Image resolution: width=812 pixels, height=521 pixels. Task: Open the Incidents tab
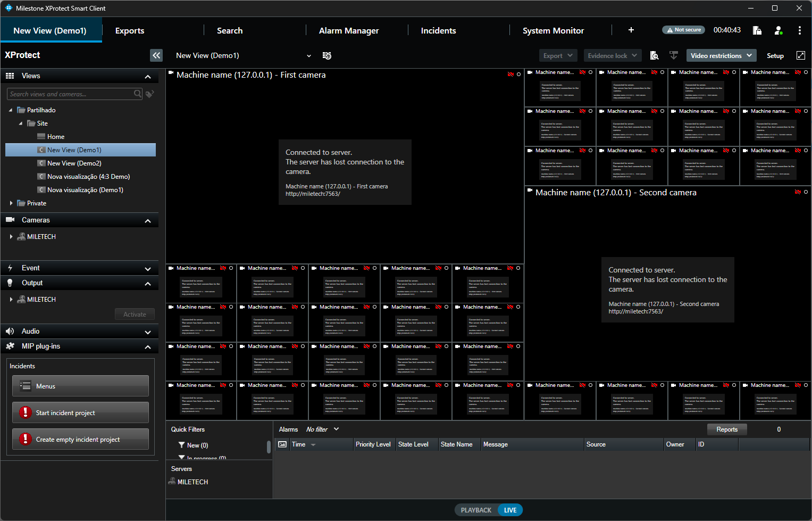point(438,30)
